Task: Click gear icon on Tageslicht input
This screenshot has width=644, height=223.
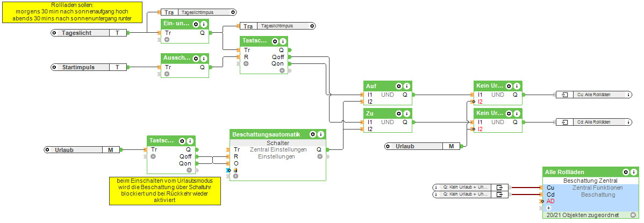Action: pos(55,33)
